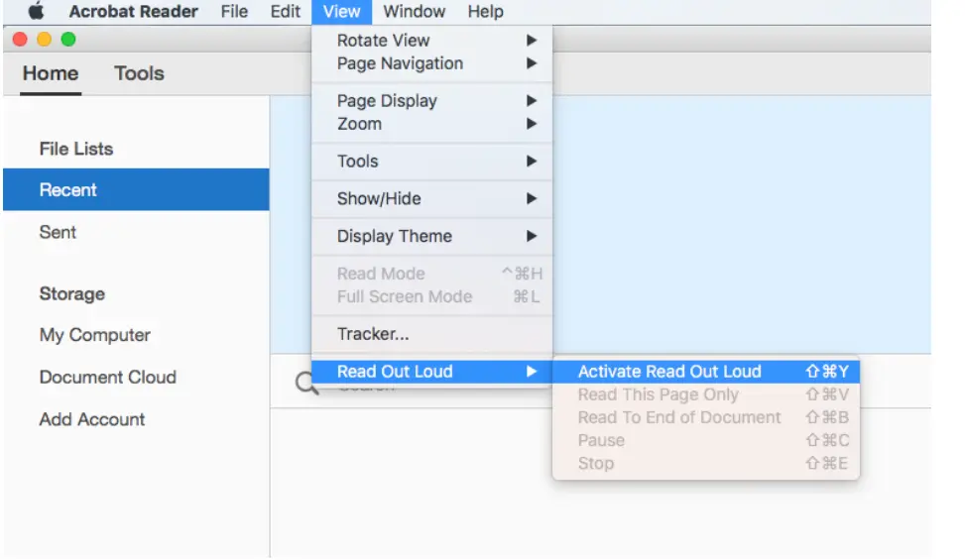Expand the Page Navigation submenu

(432, 63)
